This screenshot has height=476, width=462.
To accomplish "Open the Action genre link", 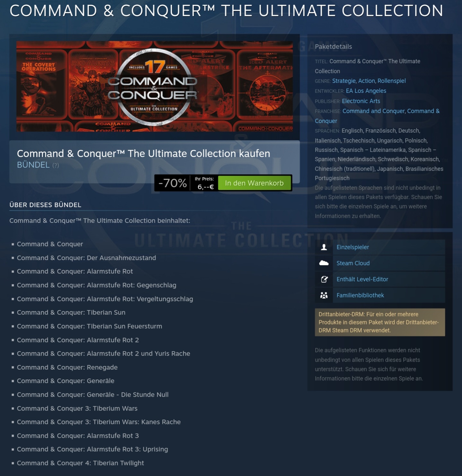I will (366, 81).
